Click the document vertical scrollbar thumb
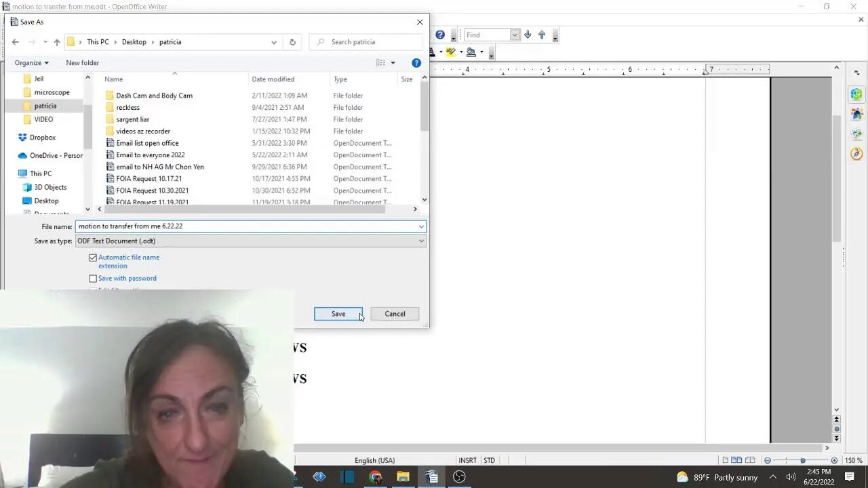This screenshot has height=488, width=868. (837, 178)
